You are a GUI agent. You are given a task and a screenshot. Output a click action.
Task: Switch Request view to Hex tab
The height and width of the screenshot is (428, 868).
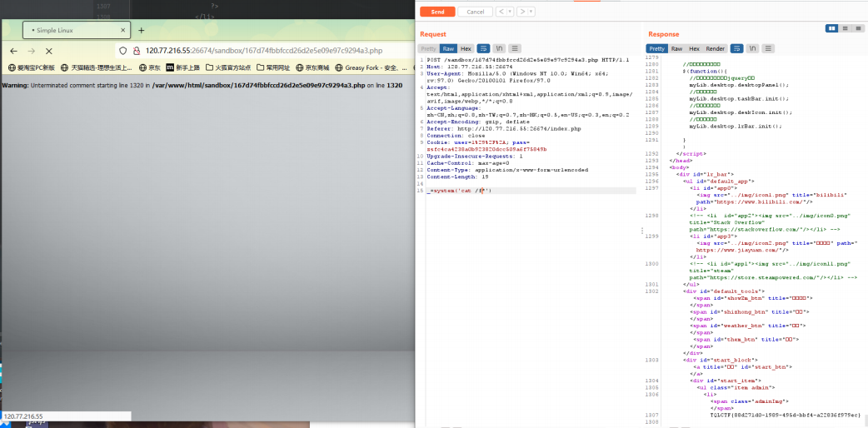[466, 49]
